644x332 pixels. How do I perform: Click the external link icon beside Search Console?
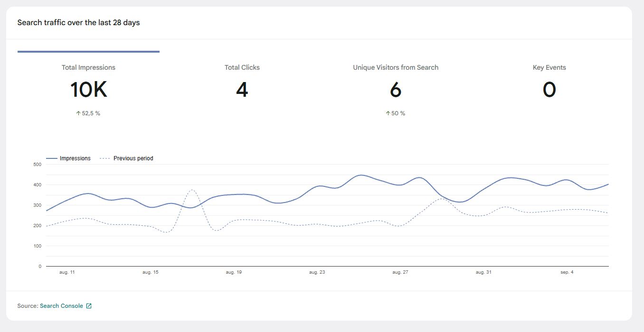tap(89, 306)
